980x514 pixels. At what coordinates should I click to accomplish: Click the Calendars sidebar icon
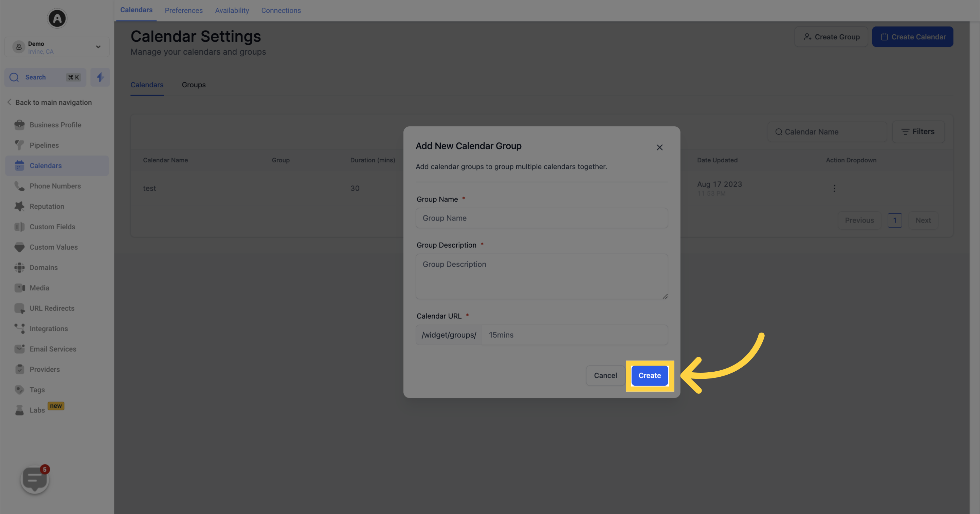(19, 166)
